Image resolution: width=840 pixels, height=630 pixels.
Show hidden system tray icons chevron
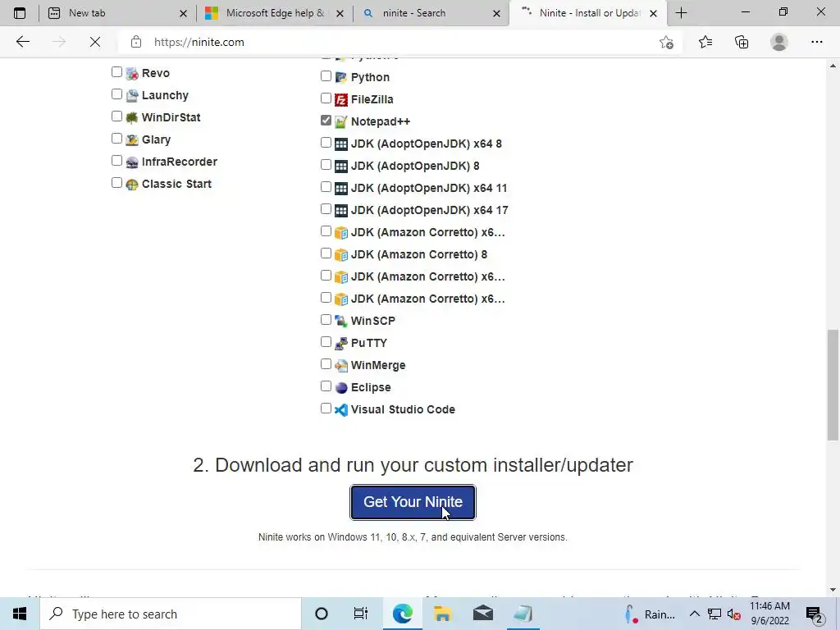pos(694,614)
